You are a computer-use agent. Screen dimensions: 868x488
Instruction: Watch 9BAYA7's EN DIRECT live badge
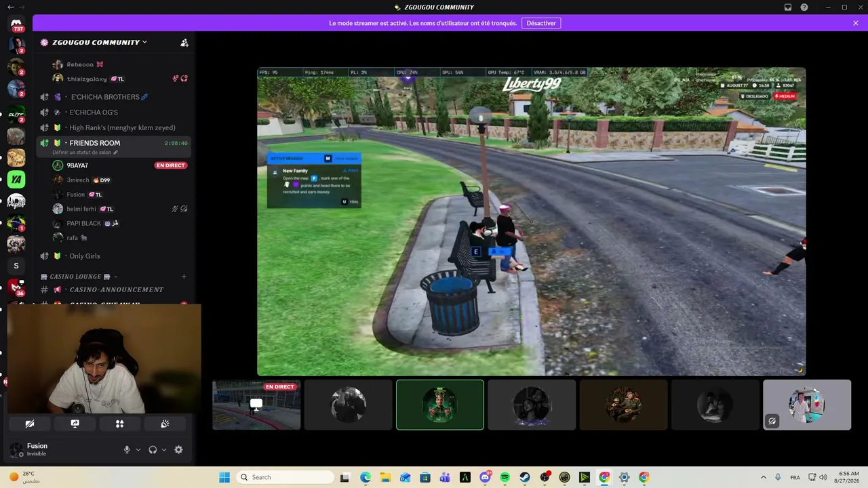pos(171,165)
